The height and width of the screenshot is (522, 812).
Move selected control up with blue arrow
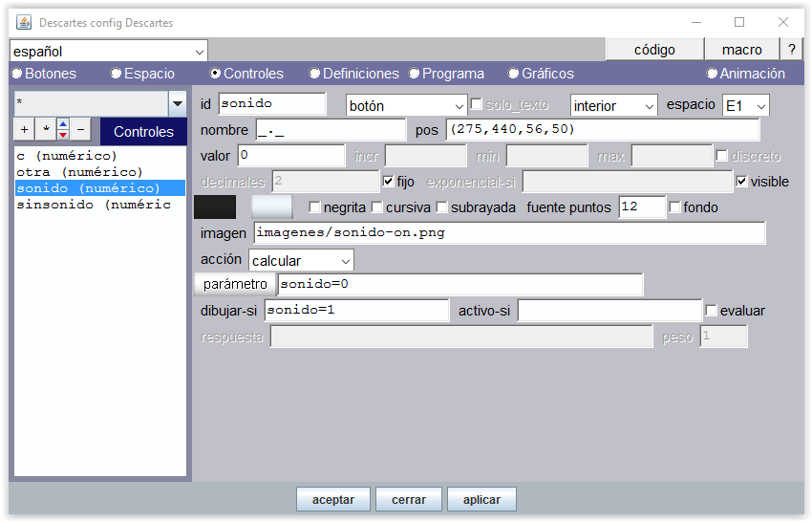63,124
